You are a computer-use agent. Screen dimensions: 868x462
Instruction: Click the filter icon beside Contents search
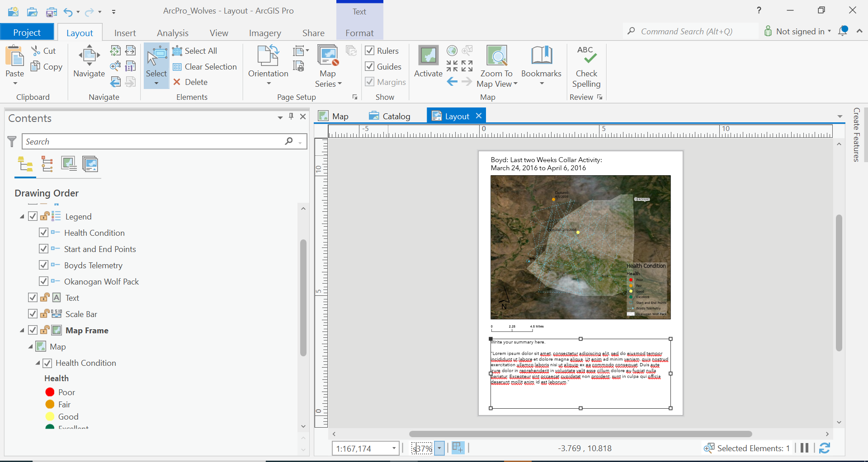pyautogui.click(x=12, y=142)
